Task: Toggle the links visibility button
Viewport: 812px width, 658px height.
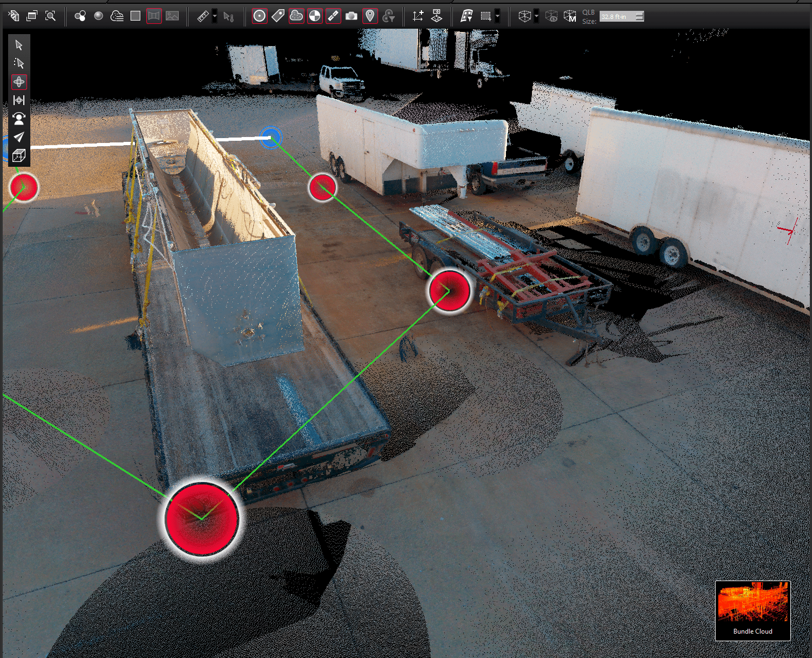Action: (333, 16)
